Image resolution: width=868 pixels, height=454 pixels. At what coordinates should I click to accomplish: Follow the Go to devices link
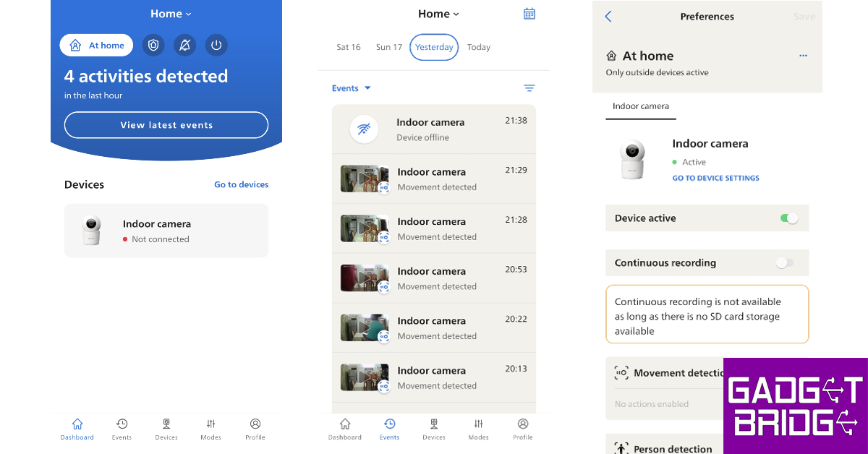pyautogui.click(x=241, y=184)
